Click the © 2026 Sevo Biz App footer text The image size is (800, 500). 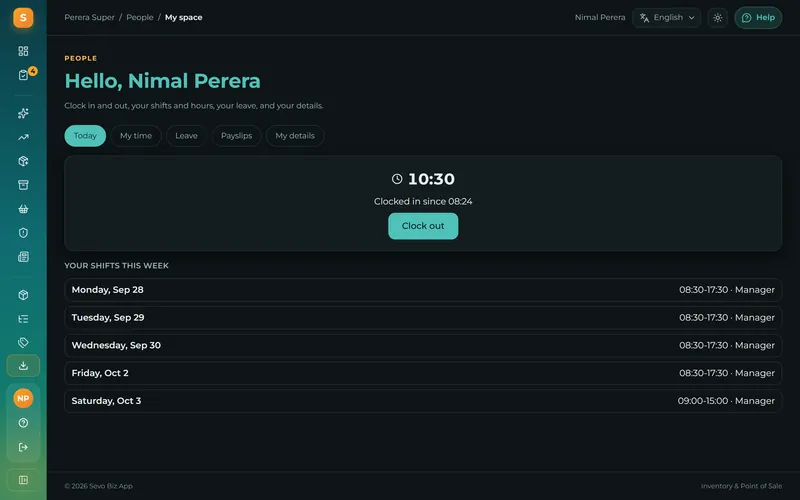(98, 486)
